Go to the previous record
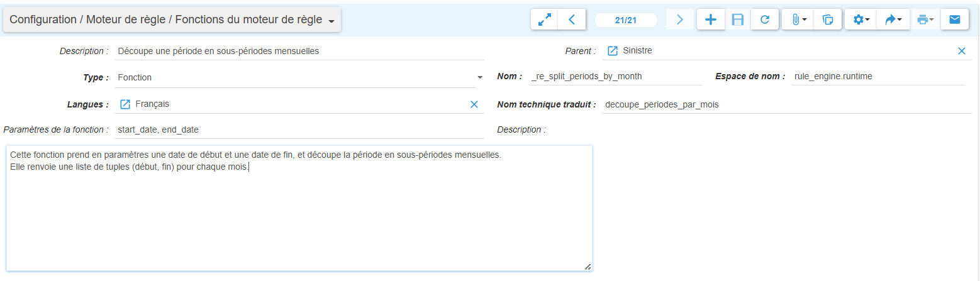The width and height of the screenshot is (980, 281). (572, 19)
